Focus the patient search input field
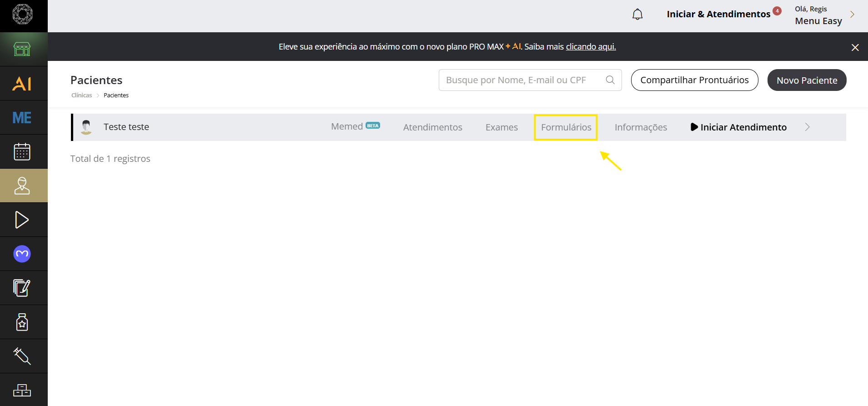This screenshot has width=868, height=406. 523,80
